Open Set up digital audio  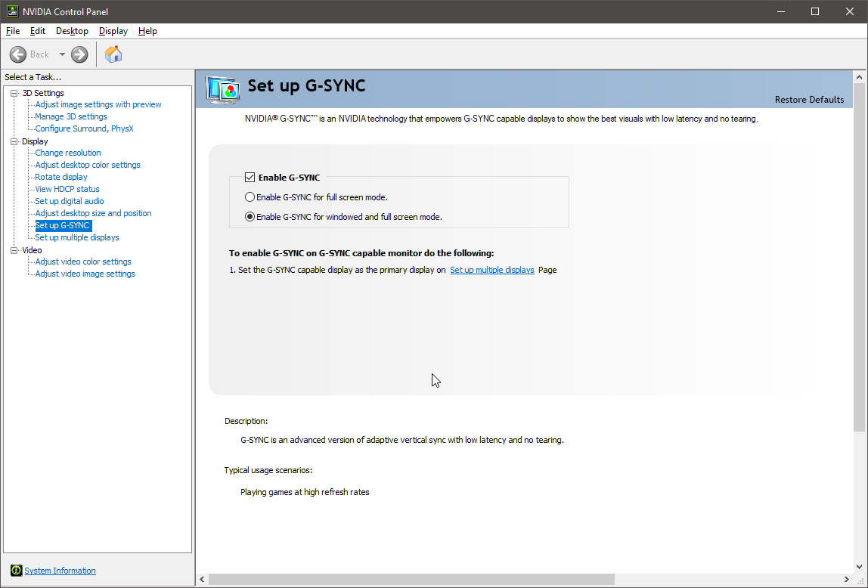70,201
